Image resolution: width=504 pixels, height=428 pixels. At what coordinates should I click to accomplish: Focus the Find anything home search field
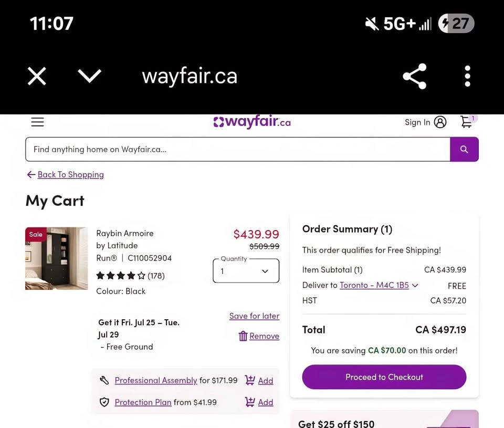pyautogui.click(x=237, y=149)
